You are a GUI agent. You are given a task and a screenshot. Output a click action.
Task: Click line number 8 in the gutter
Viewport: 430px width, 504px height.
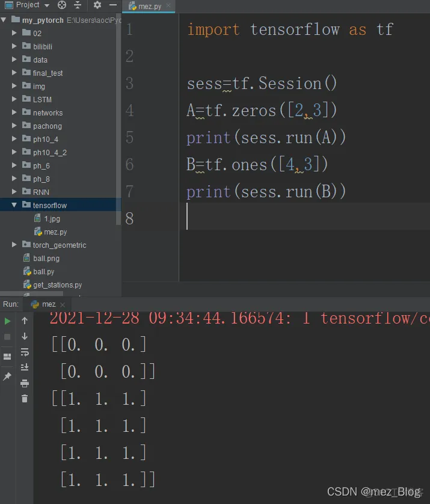(x=129, y=218)
